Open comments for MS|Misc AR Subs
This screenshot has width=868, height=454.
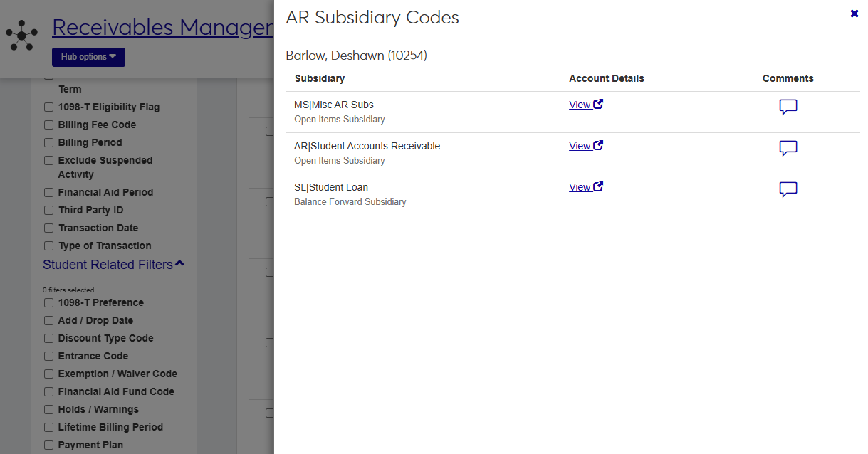[788, 107]
